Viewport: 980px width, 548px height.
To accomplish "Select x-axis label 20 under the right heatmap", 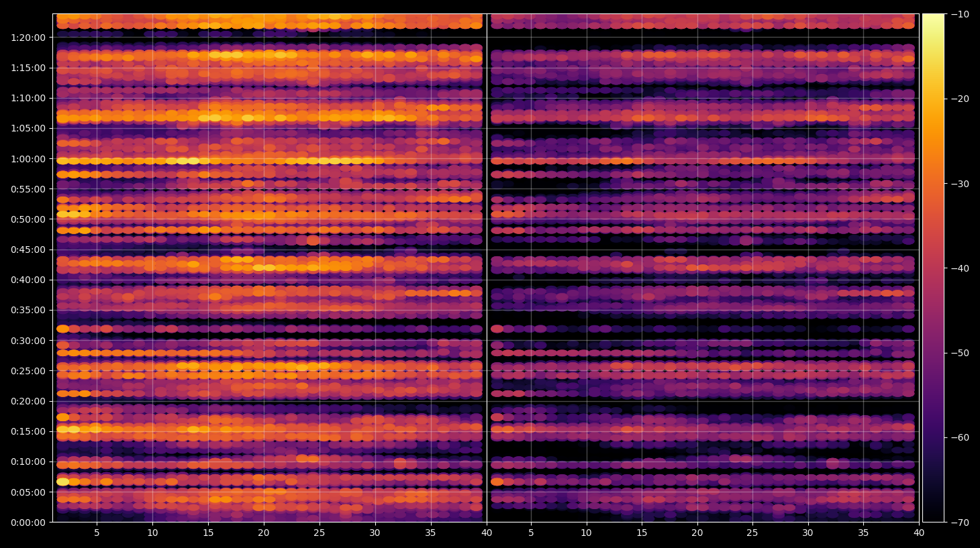I will 697,533.
